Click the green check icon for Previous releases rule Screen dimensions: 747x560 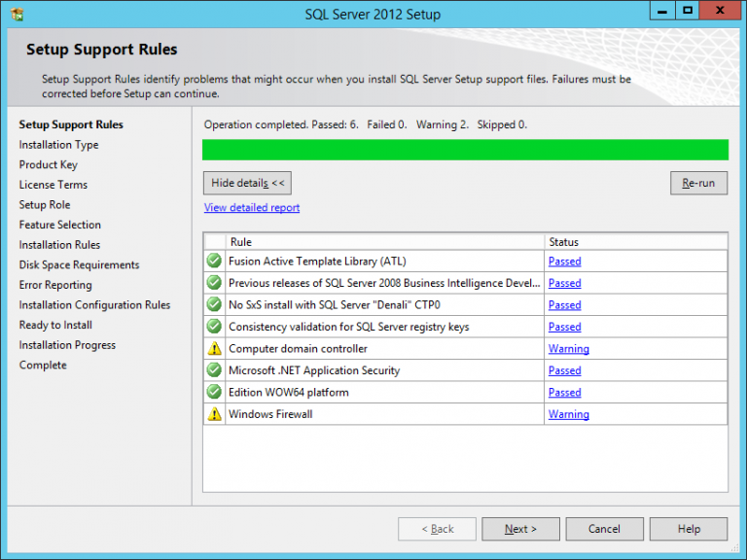click(214, 283)
